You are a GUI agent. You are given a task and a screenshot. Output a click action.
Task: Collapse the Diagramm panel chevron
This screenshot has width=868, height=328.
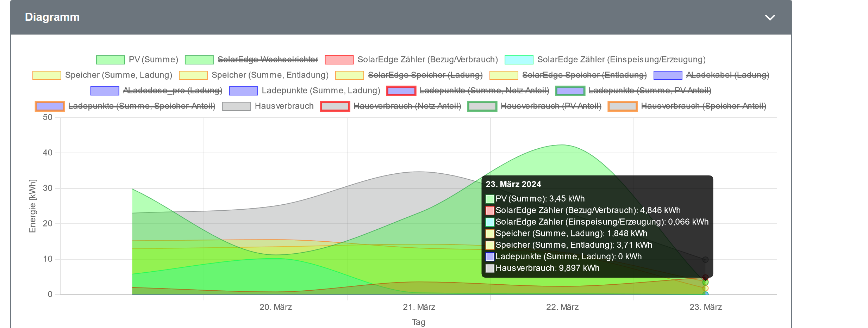770,18
